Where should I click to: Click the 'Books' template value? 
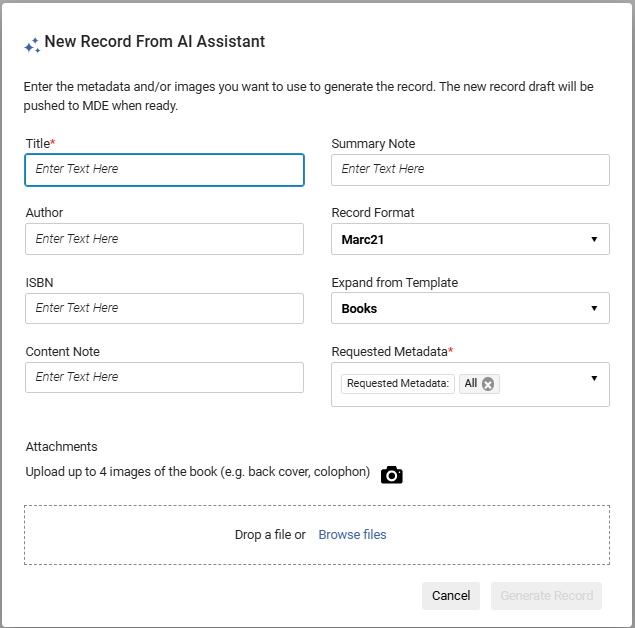359,309
